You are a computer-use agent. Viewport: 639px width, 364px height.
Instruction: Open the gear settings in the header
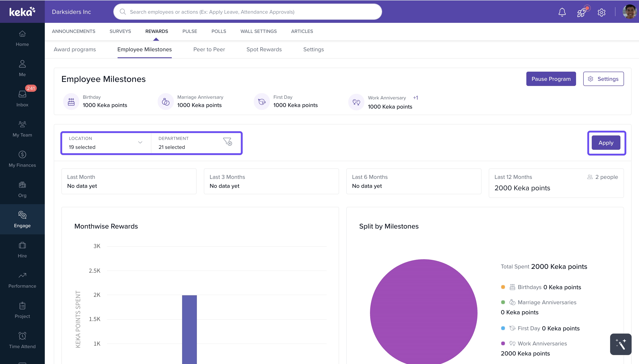coord(602,12)
